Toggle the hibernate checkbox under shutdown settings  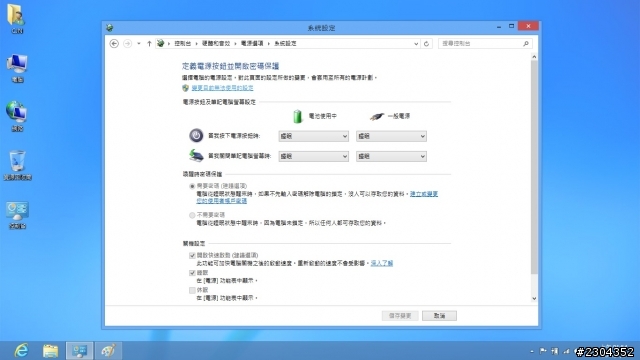point(192,290)
